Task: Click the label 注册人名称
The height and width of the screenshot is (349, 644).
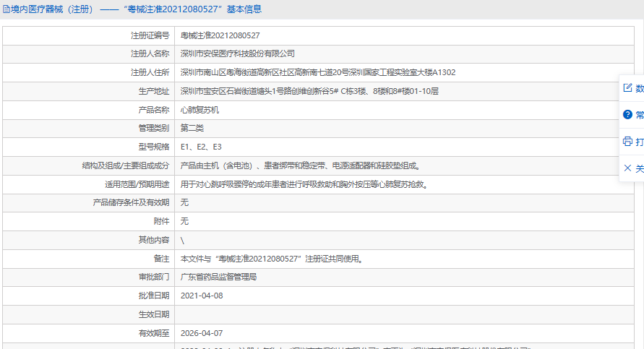Action: click(x=150, y=53)
